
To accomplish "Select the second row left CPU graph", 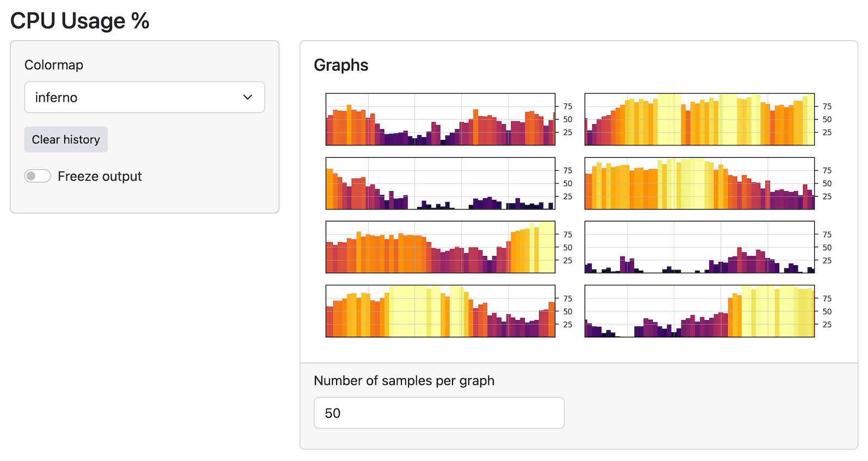I will pos(440,183).
